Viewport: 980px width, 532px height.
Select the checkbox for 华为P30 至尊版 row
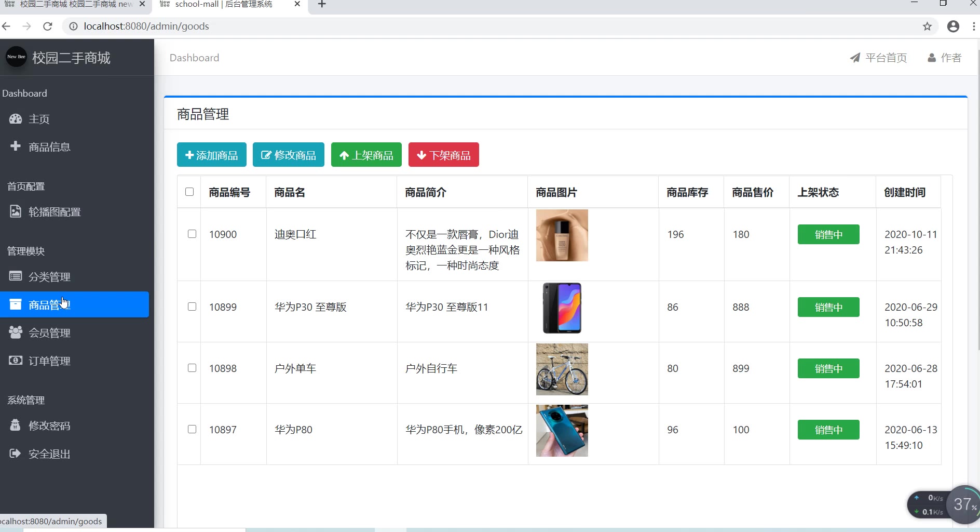192,307
